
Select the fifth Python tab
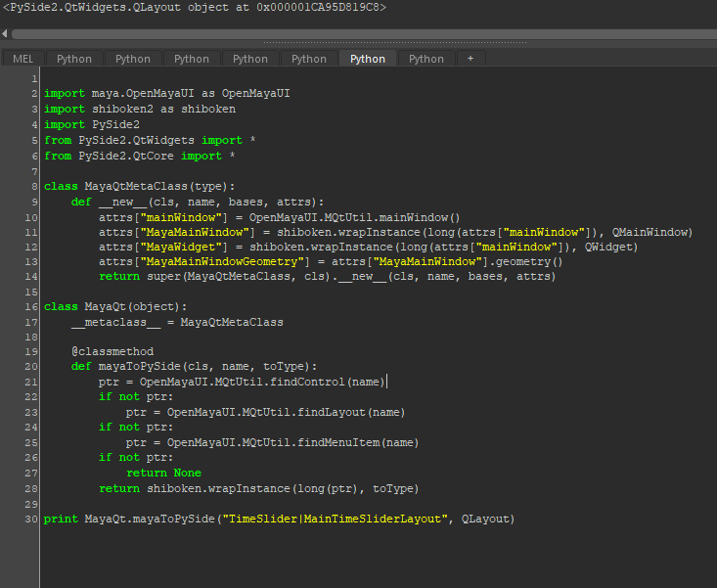[309, 59]
